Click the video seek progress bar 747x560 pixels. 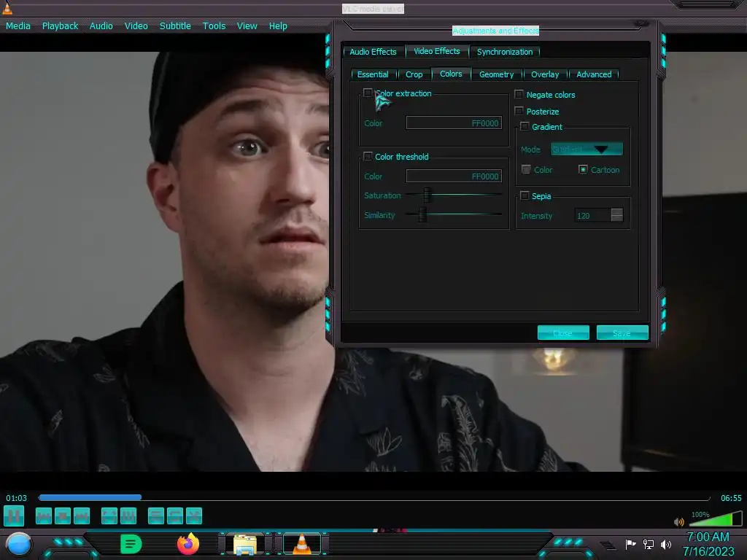[374, 497]
